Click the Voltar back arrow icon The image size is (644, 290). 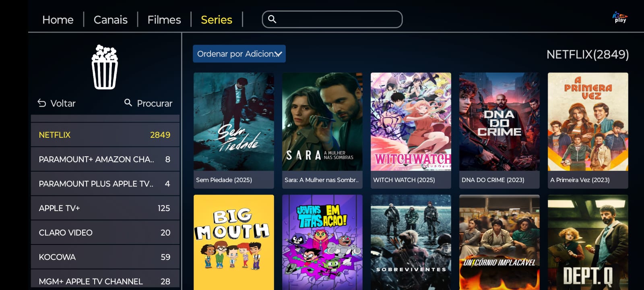tap(42, 103)
